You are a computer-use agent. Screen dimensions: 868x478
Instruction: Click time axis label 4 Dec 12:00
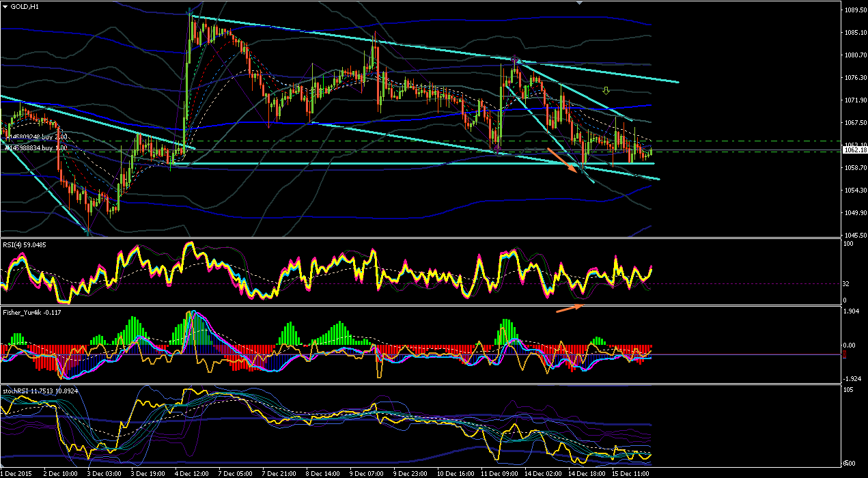(x=193, y=473)
